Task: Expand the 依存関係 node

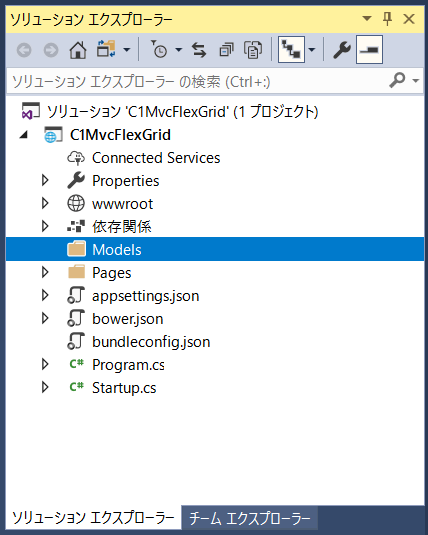Action: (45, 226)
